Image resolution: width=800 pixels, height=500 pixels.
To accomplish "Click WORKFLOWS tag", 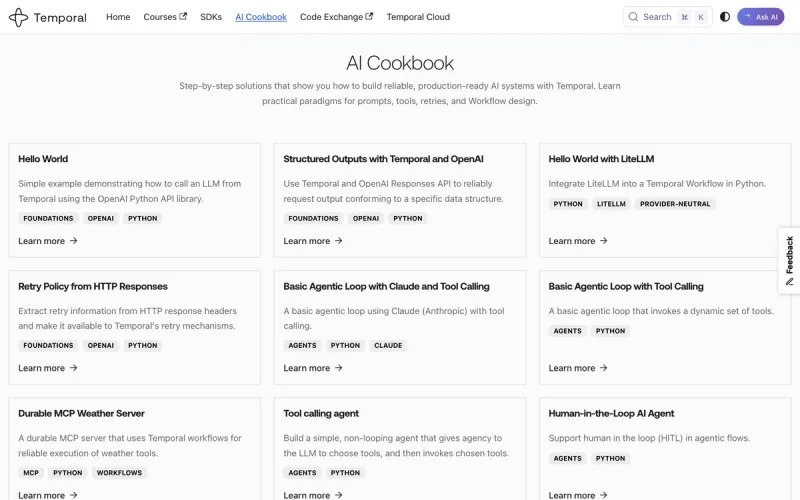I will (x=119, y=472).
